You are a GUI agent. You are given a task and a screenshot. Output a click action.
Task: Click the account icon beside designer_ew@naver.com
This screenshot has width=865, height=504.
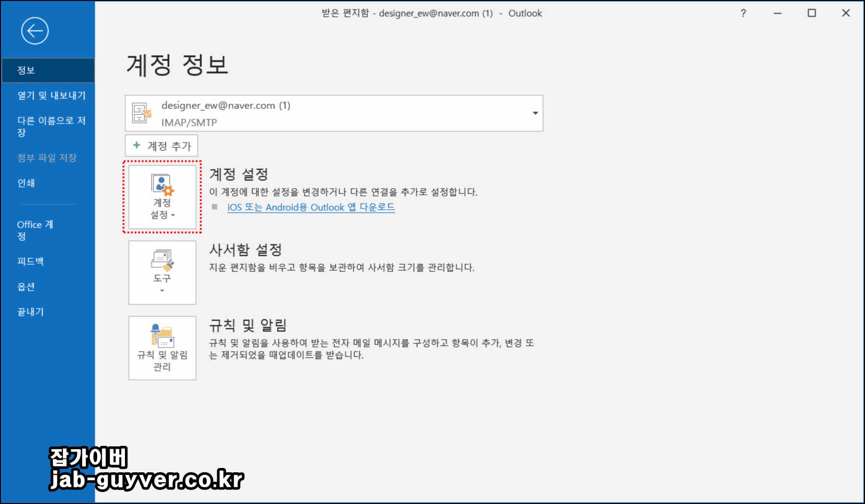click(x=142, y=113)
